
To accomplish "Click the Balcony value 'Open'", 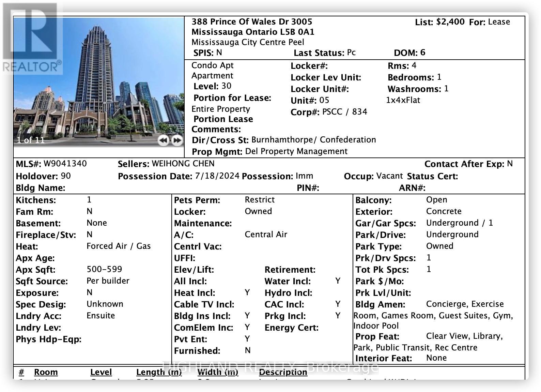I will point(437,200).
